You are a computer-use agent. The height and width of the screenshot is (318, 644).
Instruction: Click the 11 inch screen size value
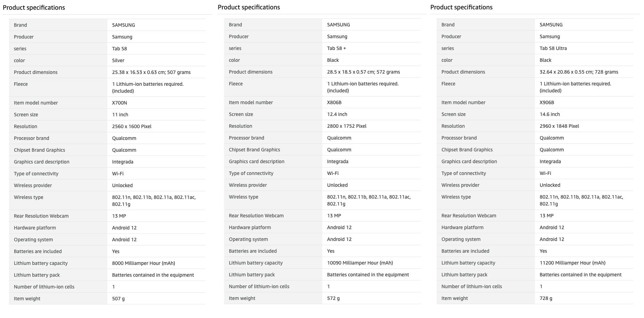point(120,115)
